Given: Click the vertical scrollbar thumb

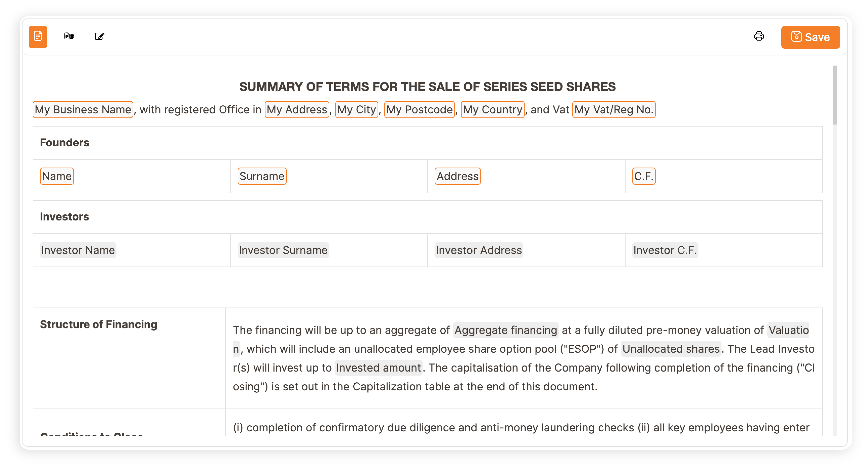Looking at the screenshot, I should click(834, 95).
